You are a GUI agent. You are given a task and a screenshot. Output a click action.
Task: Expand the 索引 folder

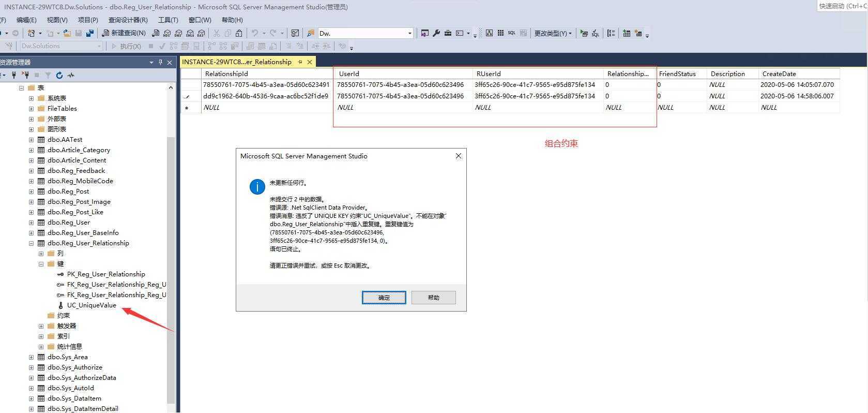point(41,336)
